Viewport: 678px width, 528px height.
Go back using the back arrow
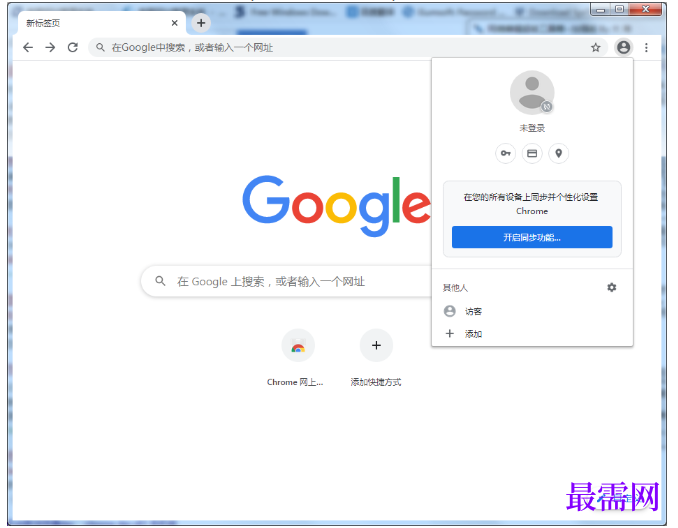tap(28, 47)
